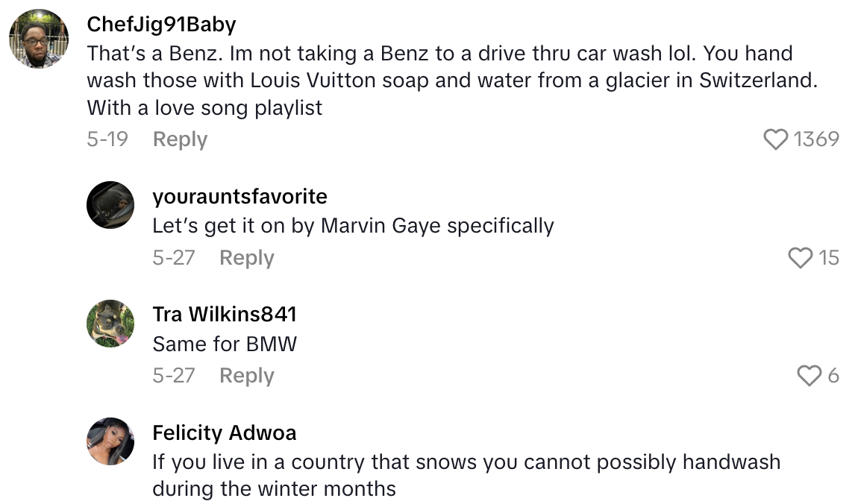The image size is (858, 504).
Task: Open yourauntsfavorite's avatar
Action: (110, 205)
